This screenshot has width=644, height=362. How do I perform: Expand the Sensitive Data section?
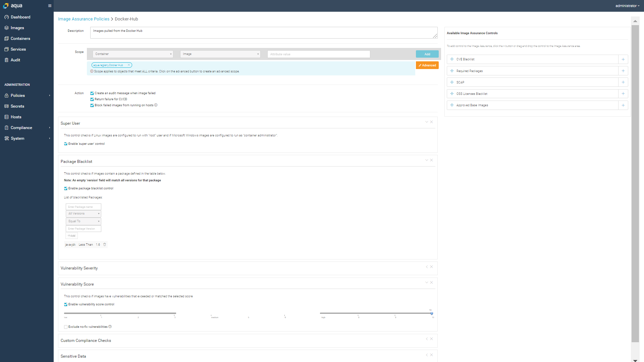point(427,355)
